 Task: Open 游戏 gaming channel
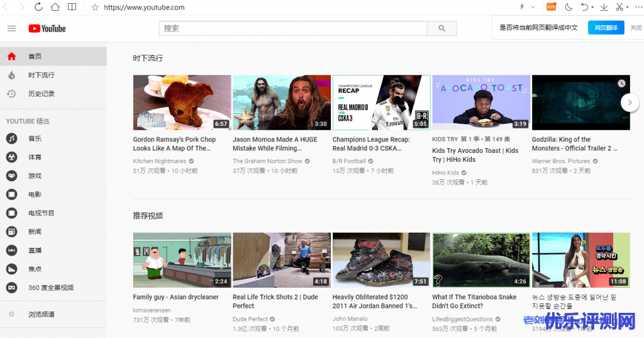53,176
